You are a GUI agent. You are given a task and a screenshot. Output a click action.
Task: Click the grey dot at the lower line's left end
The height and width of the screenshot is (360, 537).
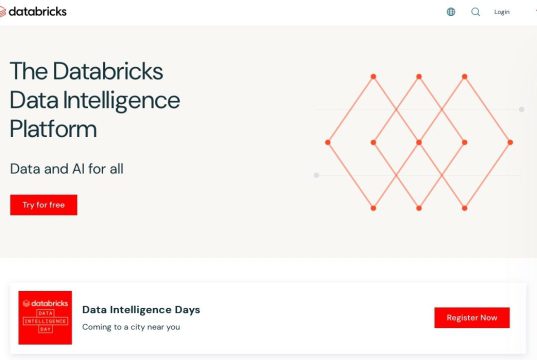(x=316, y=175)
